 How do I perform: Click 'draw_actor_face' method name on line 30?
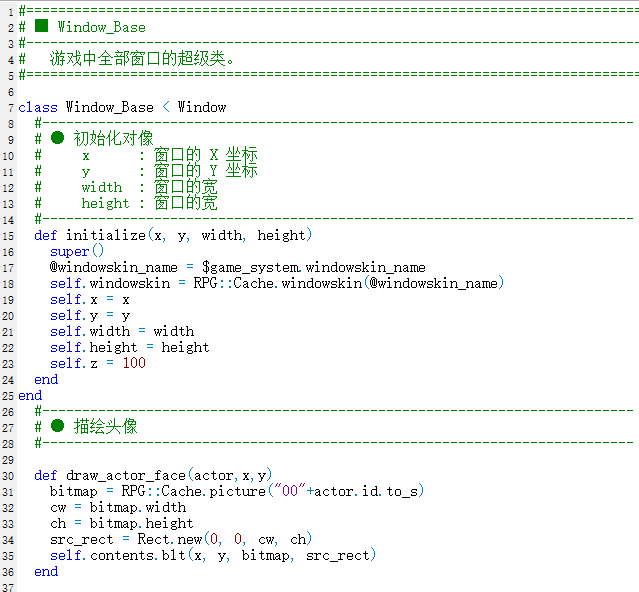[x=126, y=475]
